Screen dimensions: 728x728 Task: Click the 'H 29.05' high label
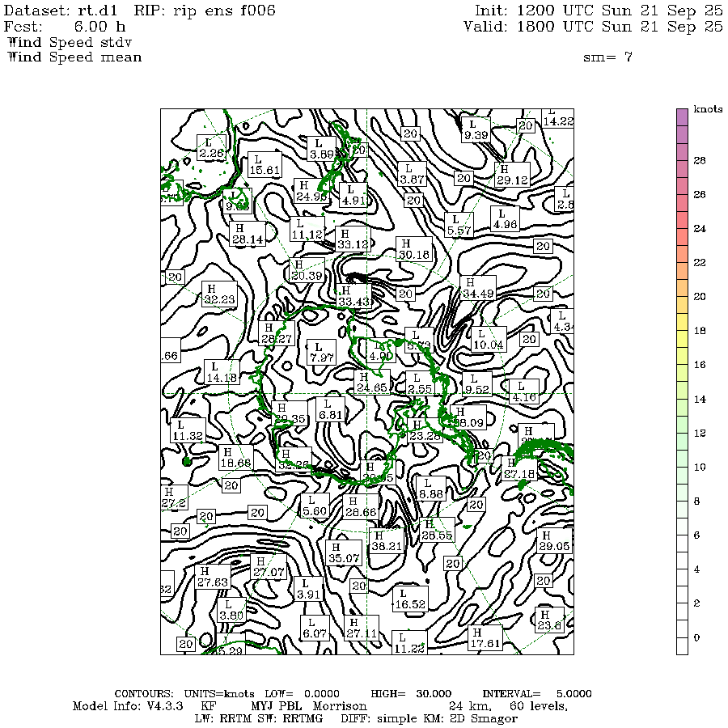(x=554, y=541)
